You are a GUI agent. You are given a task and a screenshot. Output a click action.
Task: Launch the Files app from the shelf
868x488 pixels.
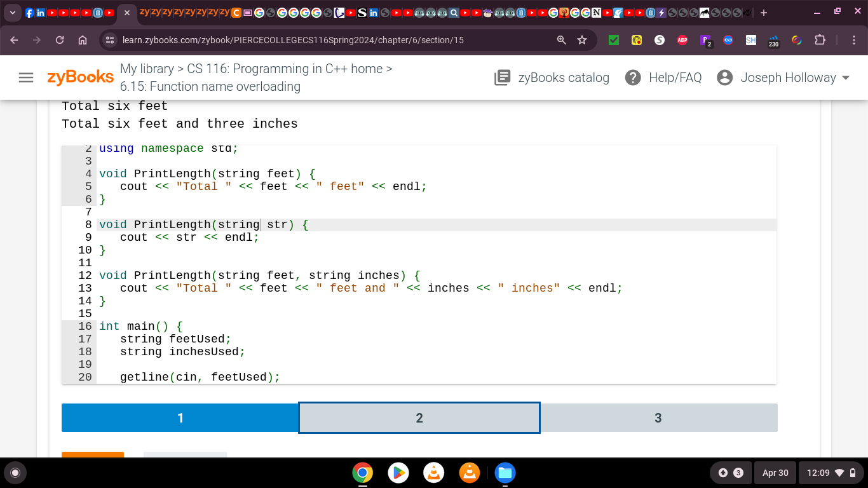[505, 473]
